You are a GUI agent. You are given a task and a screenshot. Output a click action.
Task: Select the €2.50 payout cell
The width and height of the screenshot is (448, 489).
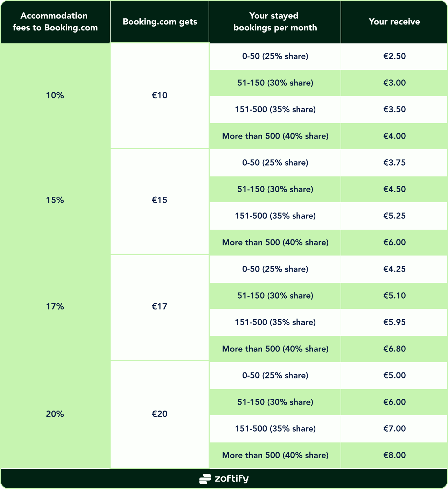pos(394,56)
